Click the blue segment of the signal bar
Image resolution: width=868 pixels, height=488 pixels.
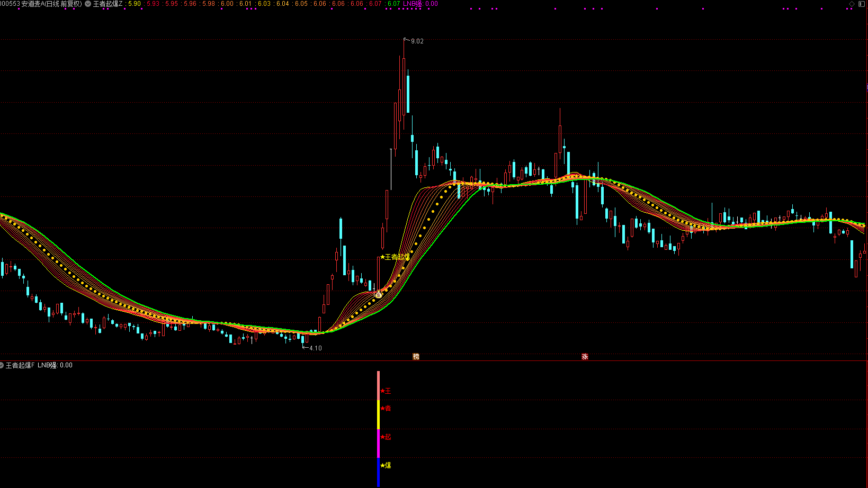point(378,472)
